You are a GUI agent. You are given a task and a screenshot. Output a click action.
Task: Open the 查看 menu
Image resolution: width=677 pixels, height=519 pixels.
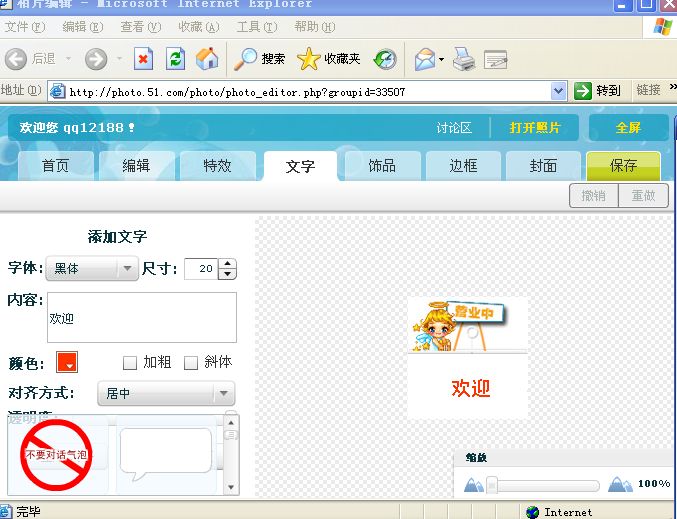(141, 27)
